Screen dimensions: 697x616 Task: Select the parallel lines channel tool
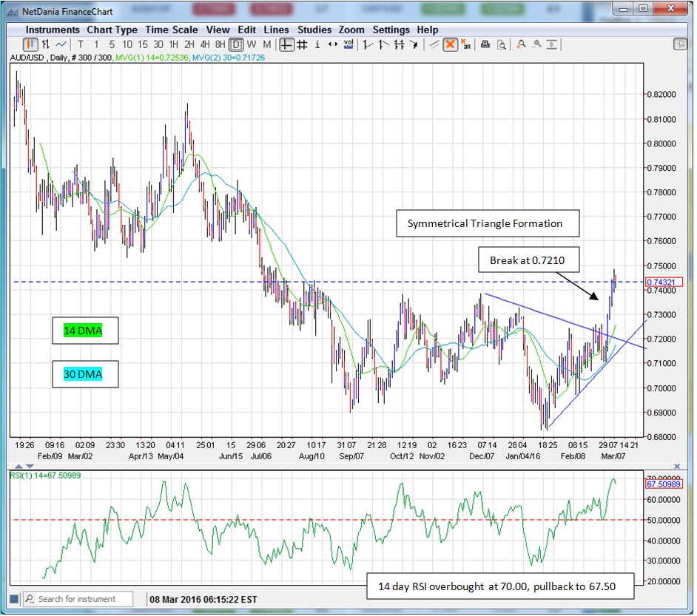434,44
